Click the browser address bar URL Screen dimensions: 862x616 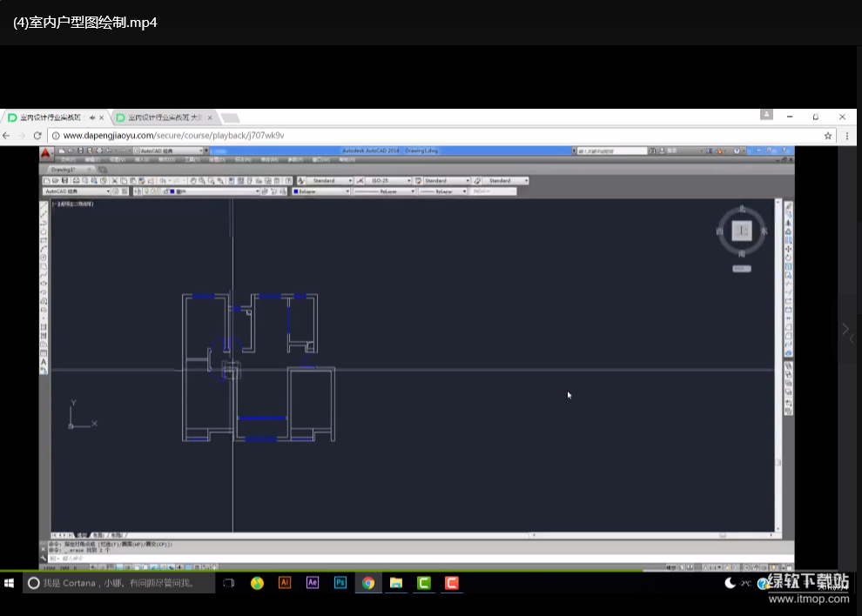[x=174, y=136]
